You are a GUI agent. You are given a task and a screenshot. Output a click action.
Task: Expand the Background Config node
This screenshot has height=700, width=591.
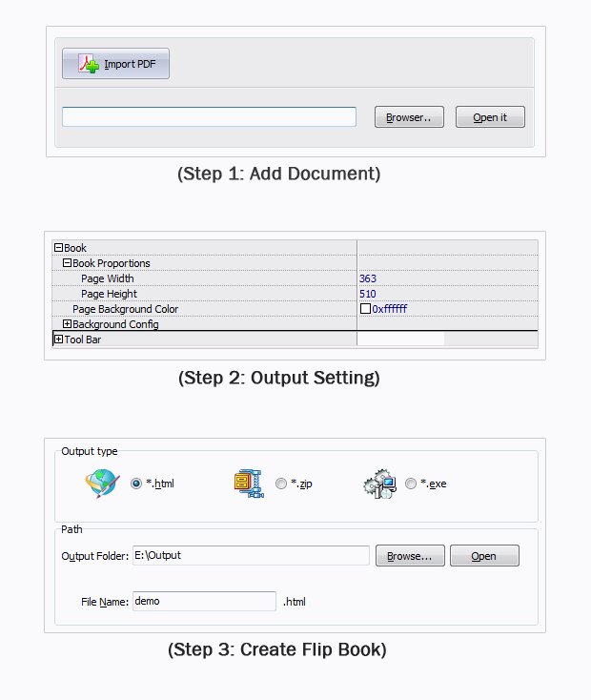pyautogui.click(x=67, y=323)
